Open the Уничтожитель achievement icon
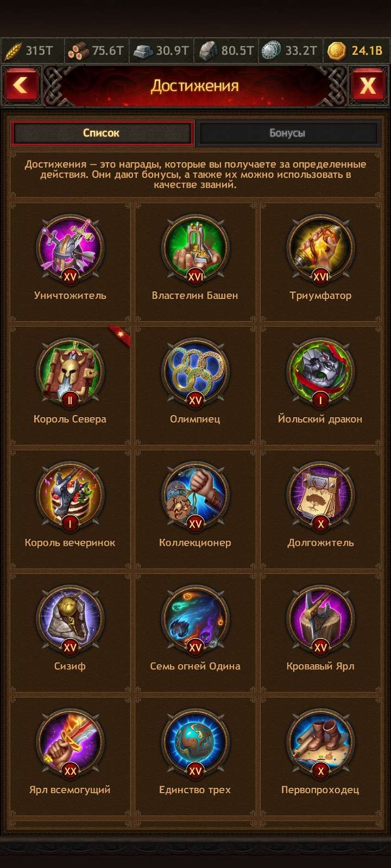The image size is (391, 868). pyautogui.click(x=70, y=250)
